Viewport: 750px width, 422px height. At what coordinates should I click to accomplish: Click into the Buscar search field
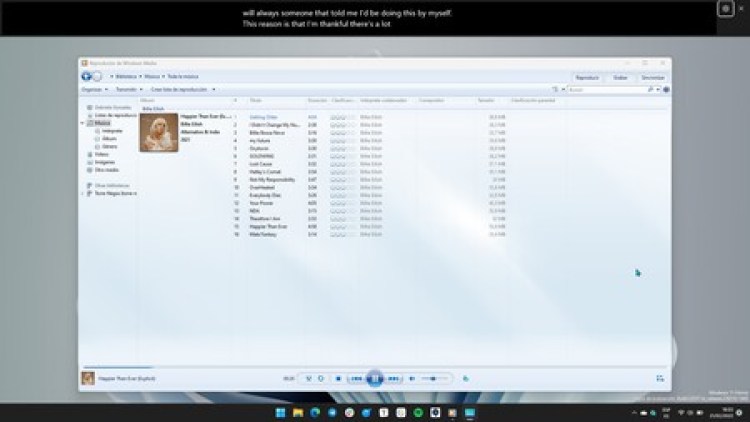tap(607, 89)
